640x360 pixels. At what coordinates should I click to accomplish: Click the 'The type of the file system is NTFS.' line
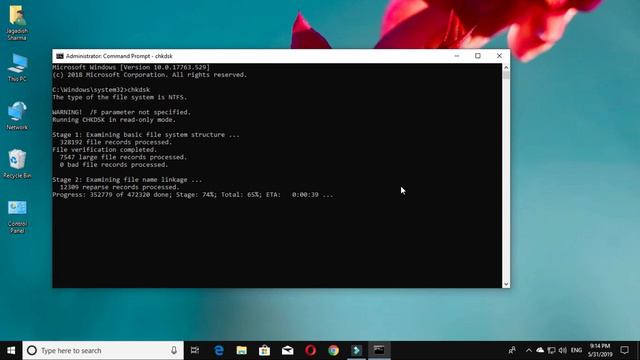120,97
